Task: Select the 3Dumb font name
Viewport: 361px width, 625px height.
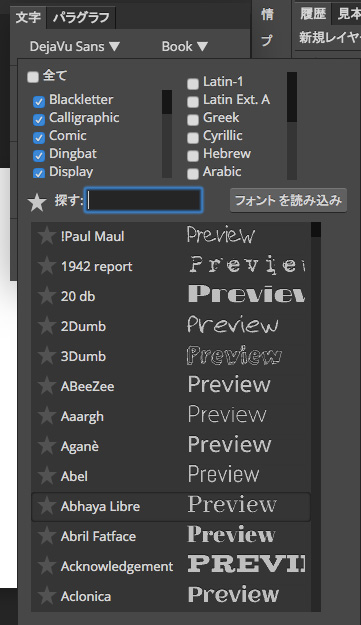Action: 83,356
